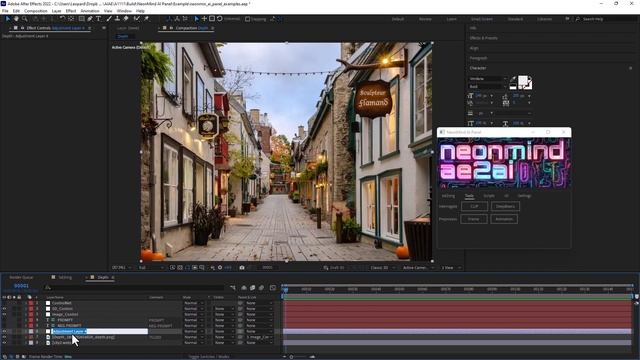The width and height of the screenshot is (640, 360).
Task: Hide the Image_Control layer eye
Action: tap(4, 315)
